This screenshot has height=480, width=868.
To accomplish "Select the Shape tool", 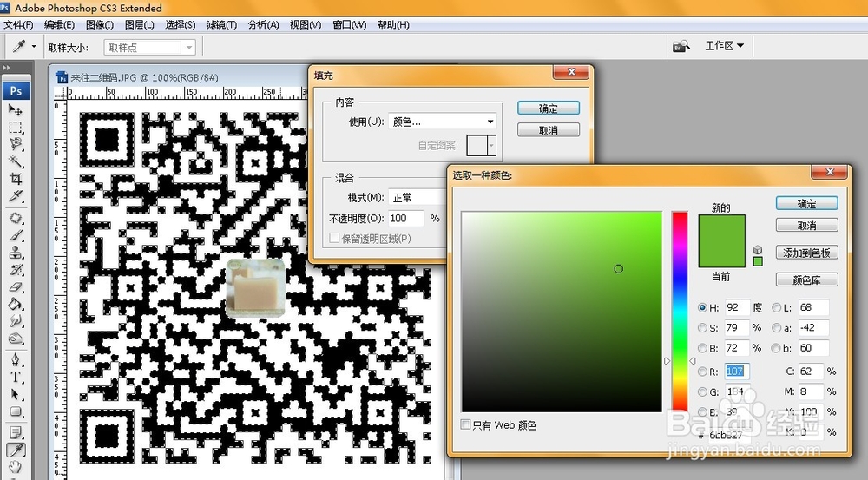I will click(16, 411).
